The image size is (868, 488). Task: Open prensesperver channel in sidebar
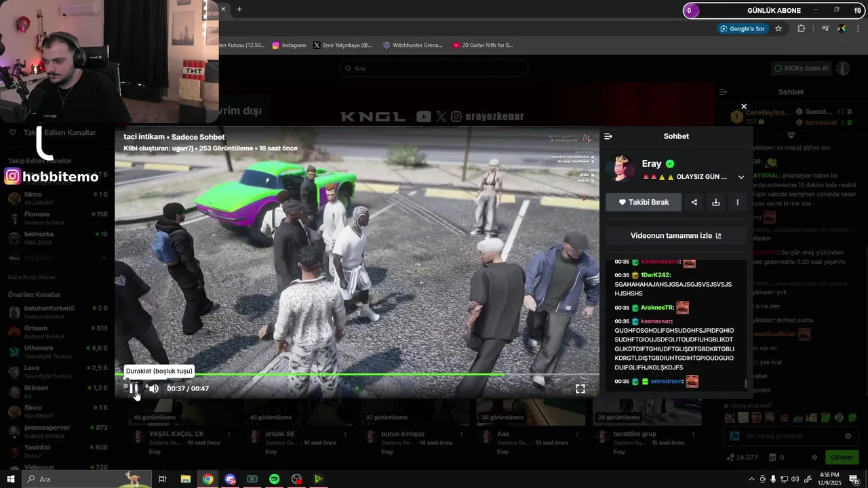coord(58,432)
